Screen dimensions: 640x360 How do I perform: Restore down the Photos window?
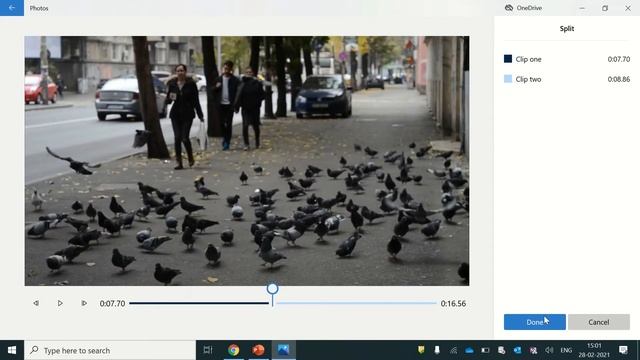tap(605, 8)
